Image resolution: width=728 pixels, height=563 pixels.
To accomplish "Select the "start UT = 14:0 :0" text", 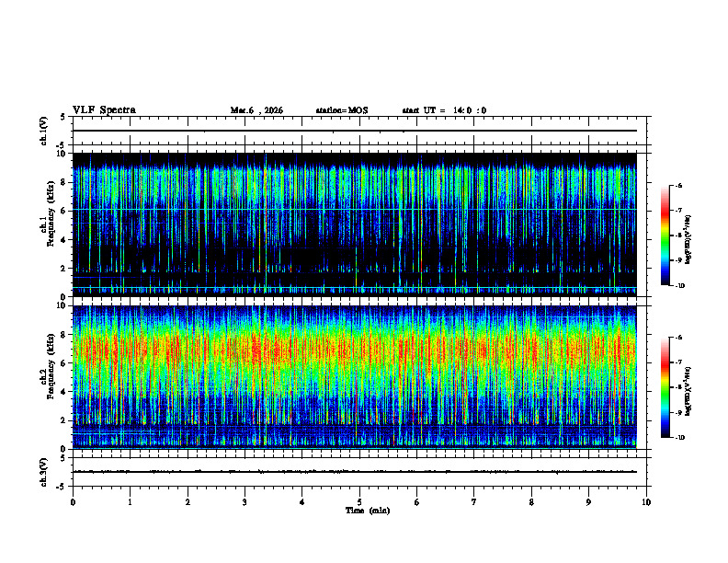I will pyautogui.click(x=444, y=110).
